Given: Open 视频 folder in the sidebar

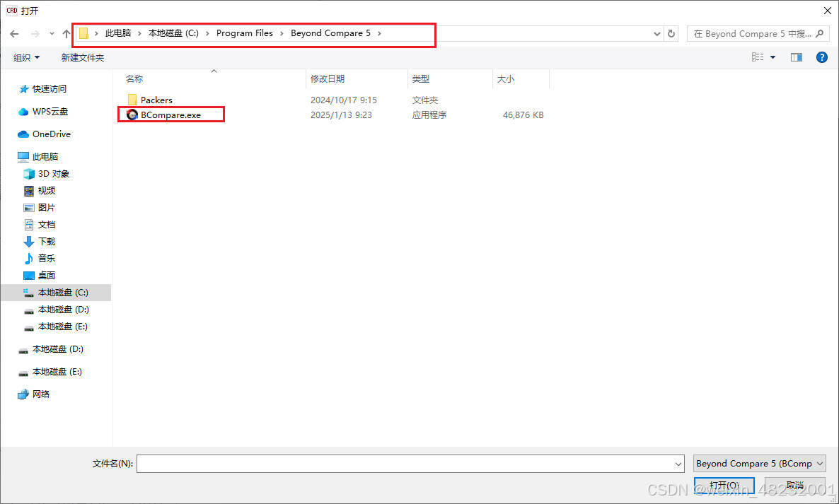Looking at the screenshot, I should [x=47, y=190].
